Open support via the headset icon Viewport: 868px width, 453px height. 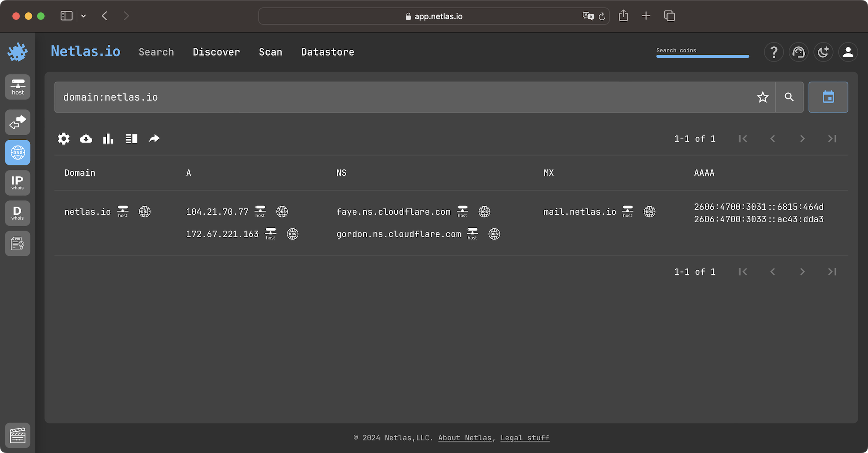[x=798, y=52]
